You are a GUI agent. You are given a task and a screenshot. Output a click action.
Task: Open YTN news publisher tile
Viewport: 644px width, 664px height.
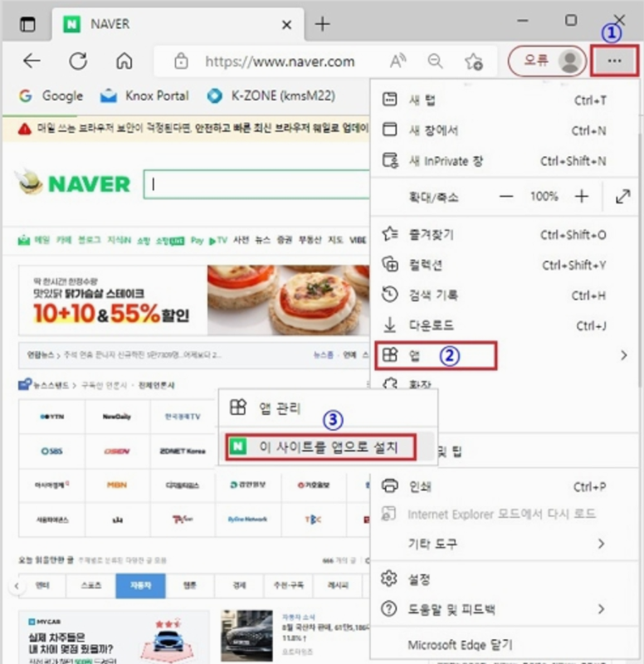tap(52, 417)
